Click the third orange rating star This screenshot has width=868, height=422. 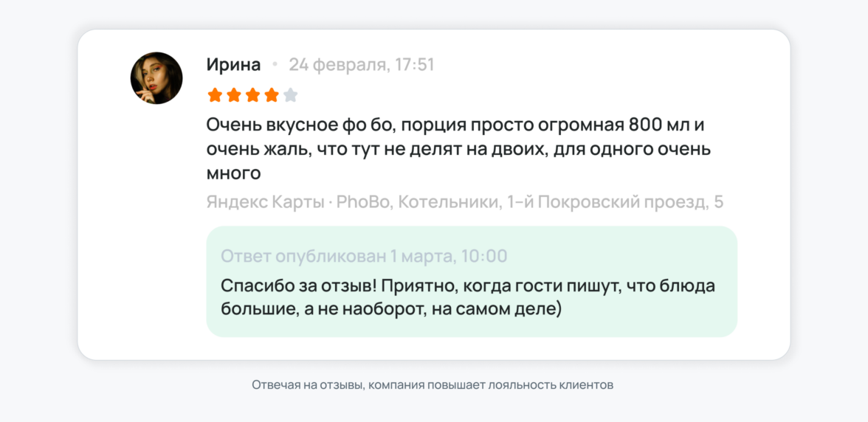(x=253, y=94)
